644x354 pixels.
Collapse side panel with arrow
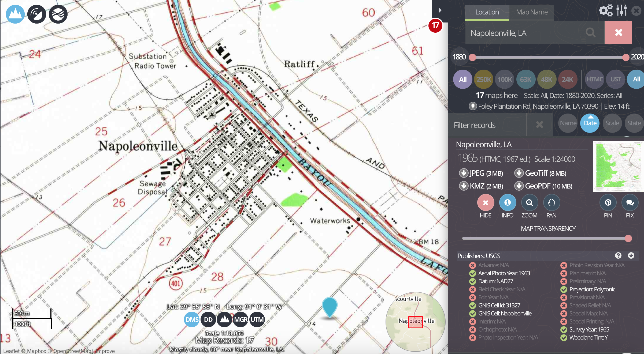(x=440, y=10)
